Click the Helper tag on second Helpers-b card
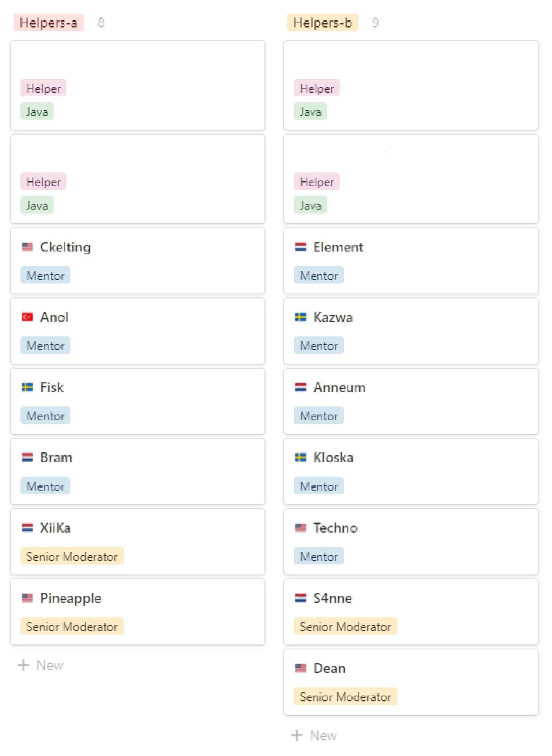Screen dimensions: 552x756 pyautogui.click(x=317, y=182)
